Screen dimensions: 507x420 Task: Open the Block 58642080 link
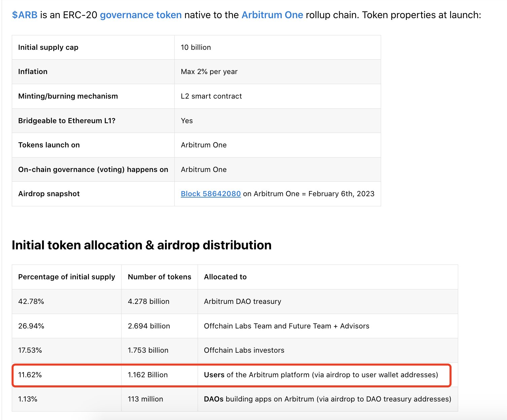click(x=211, y=194)
